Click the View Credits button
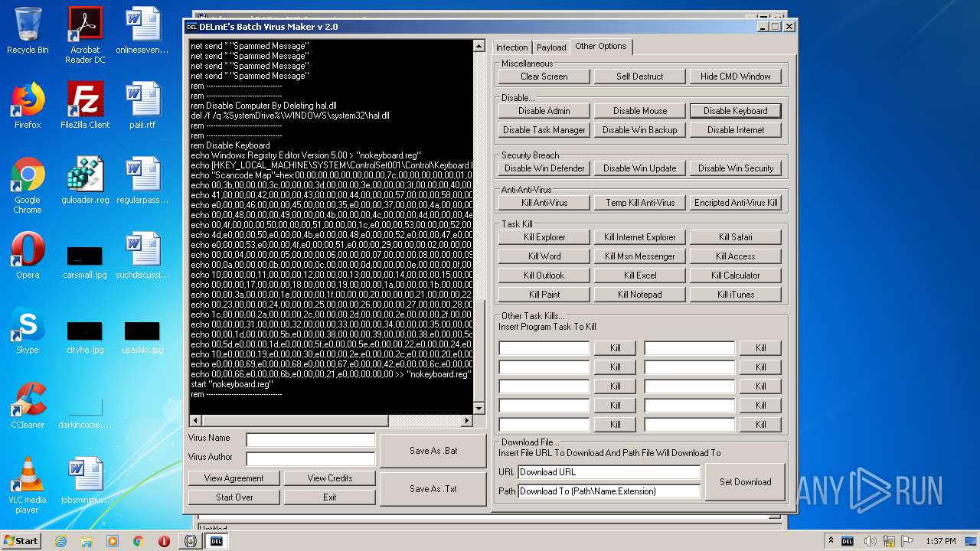The width and height of the screenshot is (980, 551). 330,478
